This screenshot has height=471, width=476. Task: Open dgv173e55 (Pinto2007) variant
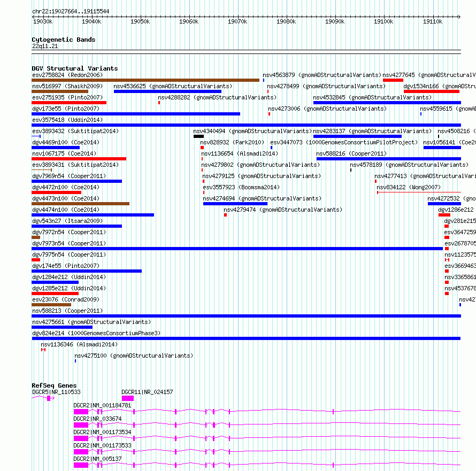pyautogui.click(x=66, y=109)
